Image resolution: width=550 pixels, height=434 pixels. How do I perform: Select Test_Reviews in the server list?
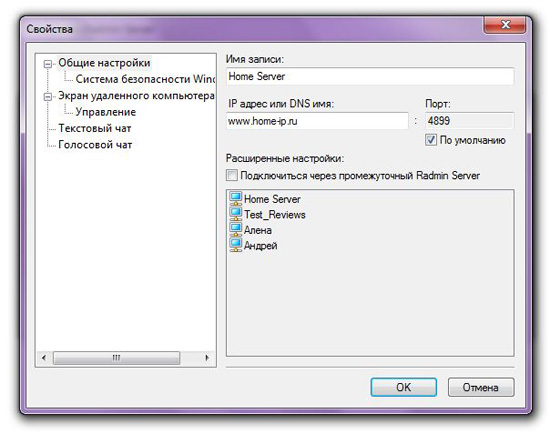[x=275, y=214]
